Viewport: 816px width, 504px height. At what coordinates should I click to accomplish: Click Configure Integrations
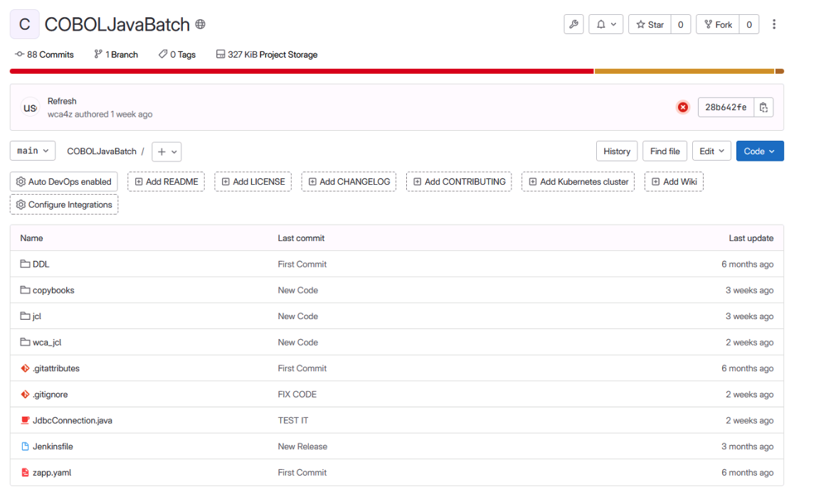pyautogui.click(x=64, y=205)
